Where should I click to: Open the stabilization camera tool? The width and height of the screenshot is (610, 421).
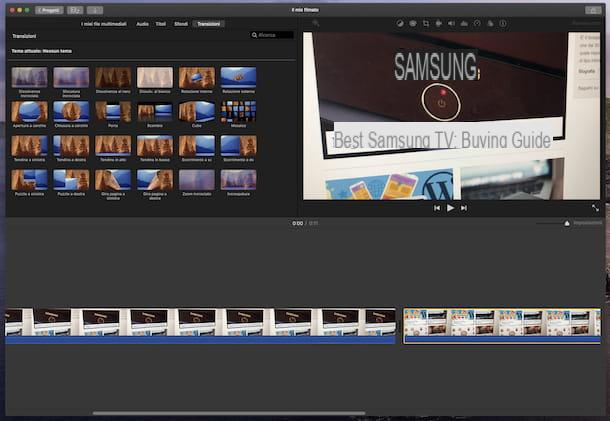coord(438,24)
